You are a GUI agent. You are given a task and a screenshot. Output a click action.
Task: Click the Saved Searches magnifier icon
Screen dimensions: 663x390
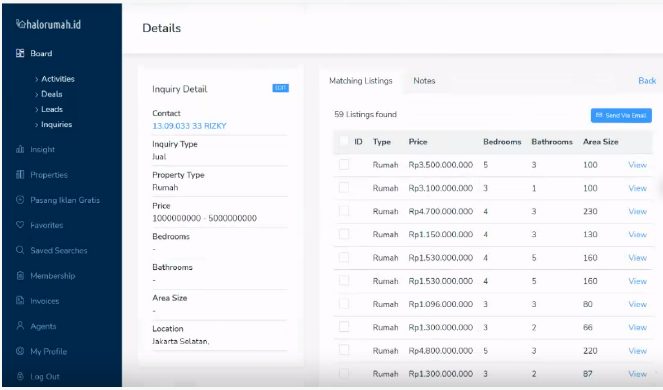pyautogui.click(x=20, y=250)
